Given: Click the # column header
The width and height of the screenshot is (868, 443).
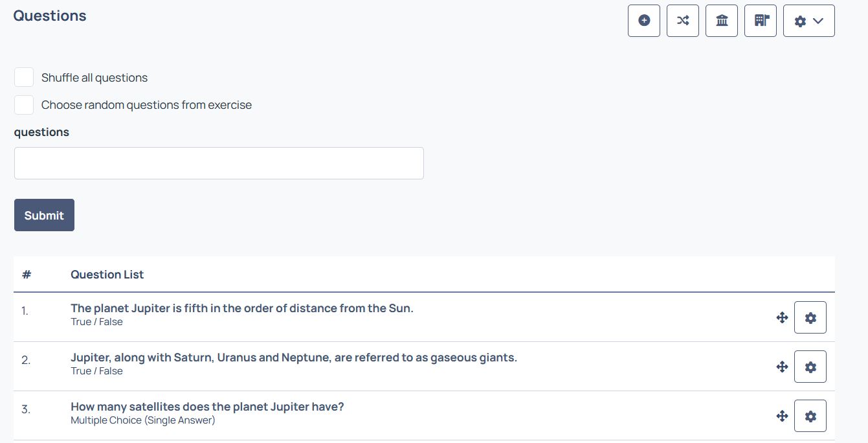Looking at the screenshot, I should pyautogui.click(x=27, y=275).
